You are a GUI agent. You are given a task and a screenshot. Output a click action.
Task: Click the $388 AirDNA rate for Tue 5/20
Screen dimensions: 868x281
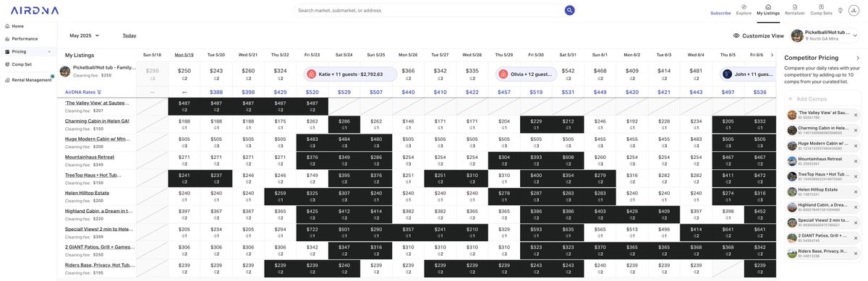click(x=216, y=92)
